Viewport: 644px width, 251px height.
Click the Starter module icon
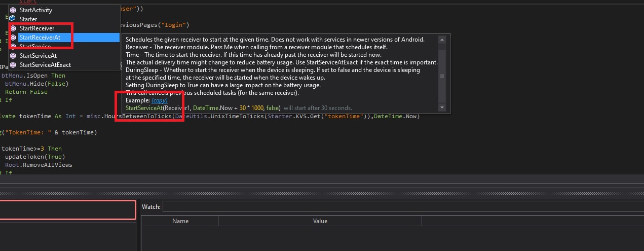click(x=13, y=19)
